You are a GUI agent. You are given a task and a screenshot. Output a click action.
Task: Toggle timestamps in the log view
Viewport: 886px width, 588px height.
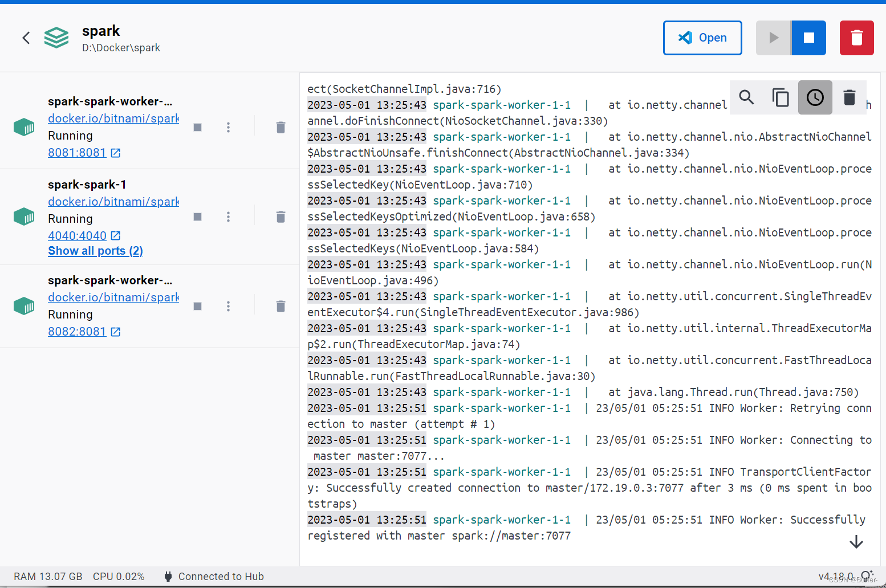click(x=815, y=97)
